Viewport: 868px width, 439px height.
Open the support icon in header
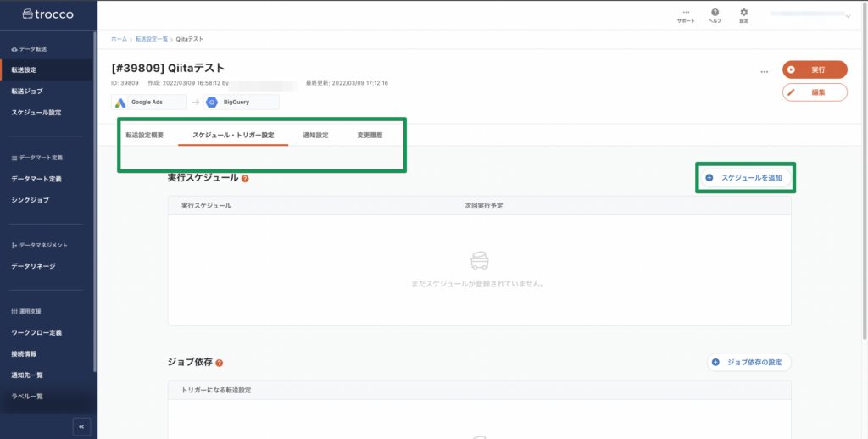tap(685, 12)
